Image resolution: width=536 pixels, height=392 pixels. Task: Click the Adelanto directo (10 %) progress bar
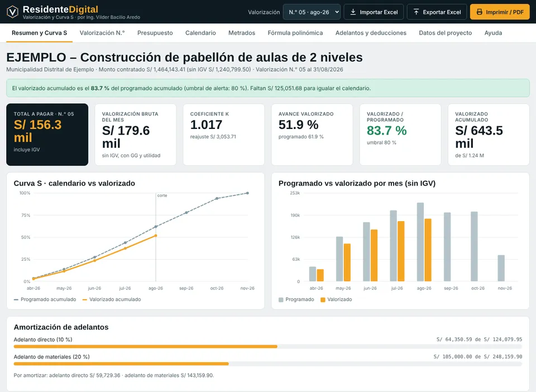point(268,347)
